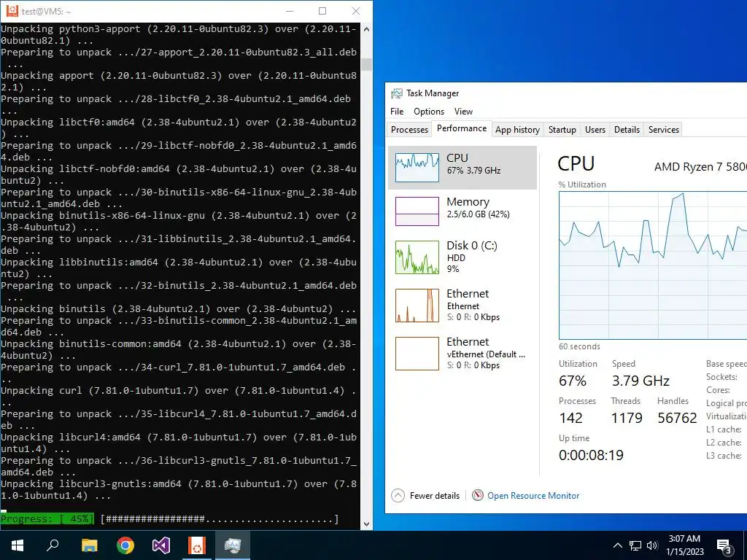Click the Fewer details text label
Screen dimensions: 747x560
[x=435, y=496]
